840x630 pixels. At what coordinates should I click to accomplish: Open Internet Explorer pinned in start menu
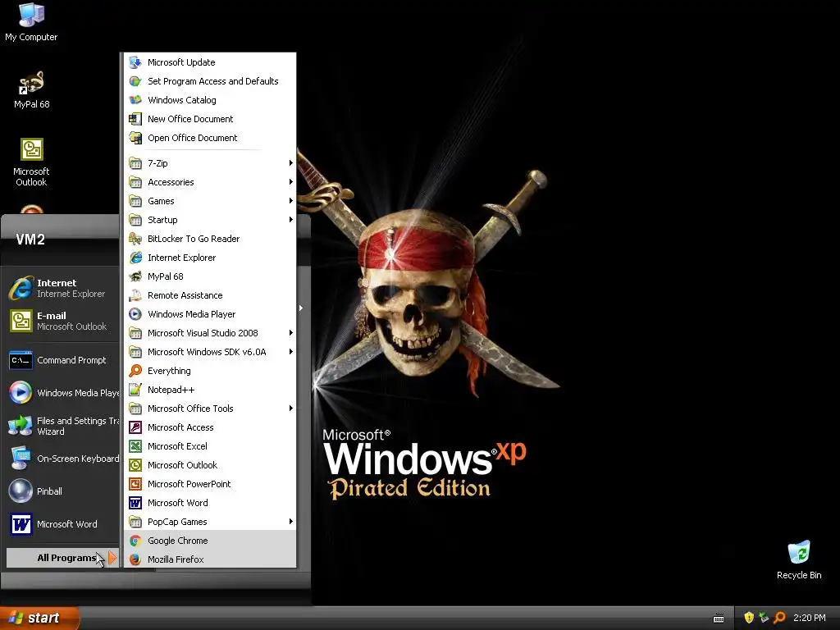coord(62,288)
